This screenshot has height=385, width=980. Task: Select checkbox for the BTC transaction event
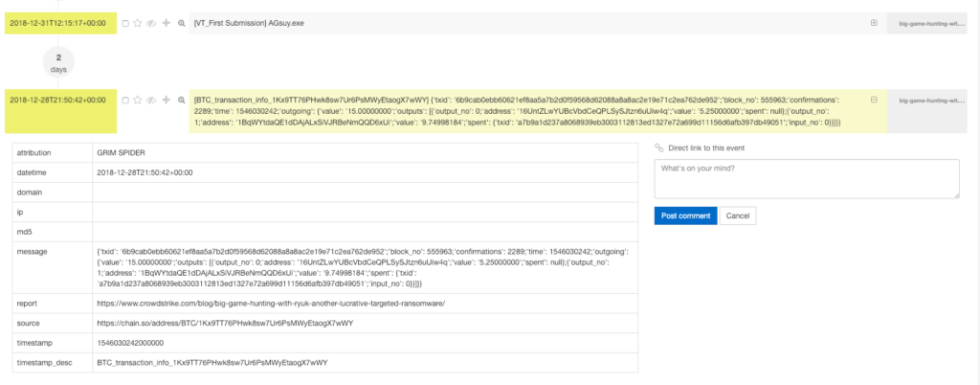tap(125, 100)
